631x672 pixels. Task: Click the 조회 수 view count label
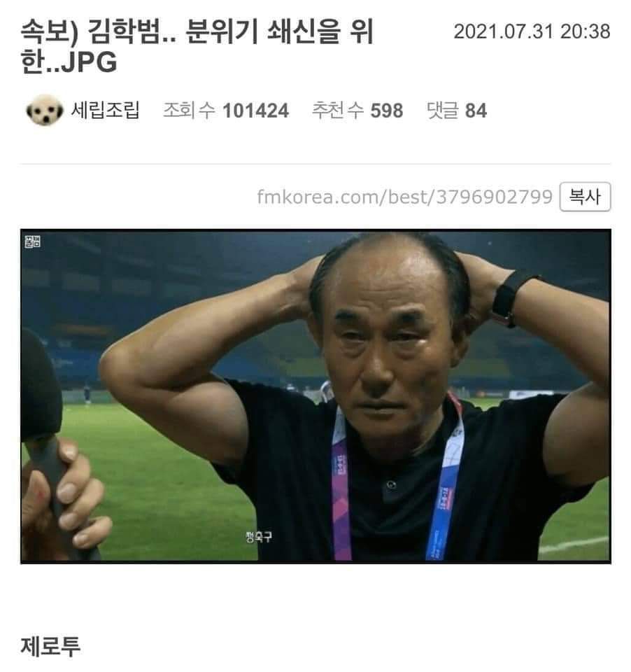pyautogui.click(x=189, y=110)
